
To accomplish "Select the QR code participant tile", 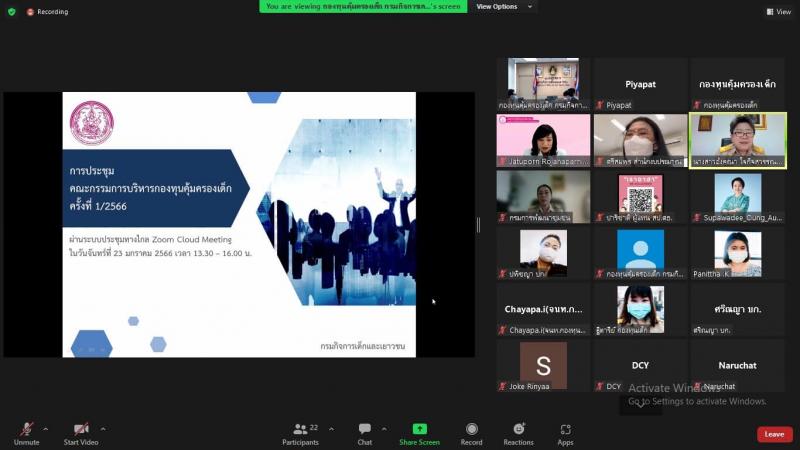I will [x=640, y=197].
